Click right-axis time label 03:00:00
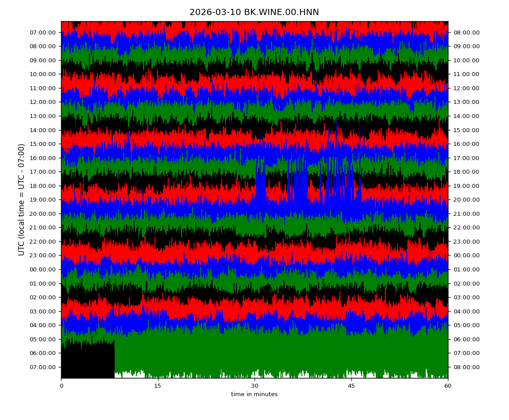This screenshot has height=420, width=509. pyautogui.click(x=465, y=297)
